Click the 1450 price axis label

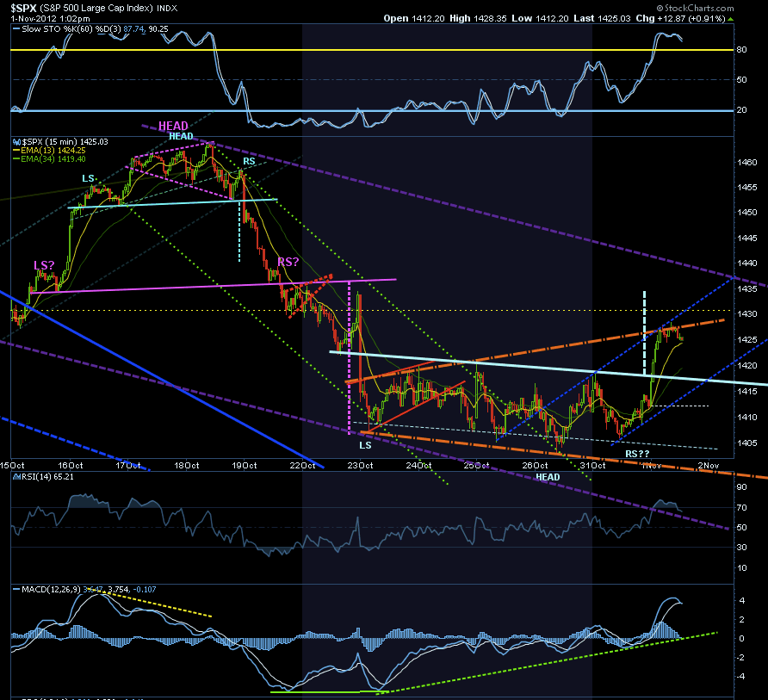click(x=747, y=212)
